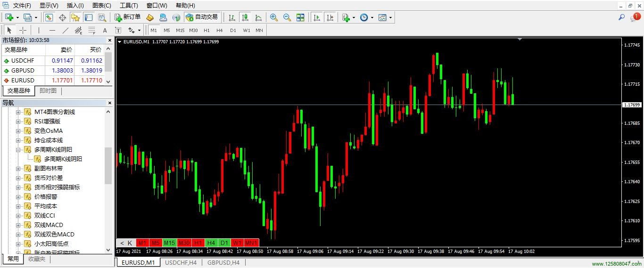Open the search magnifier icon
Image resolution: width=644 pixels, height=268 pixels.
click(621, 17)
